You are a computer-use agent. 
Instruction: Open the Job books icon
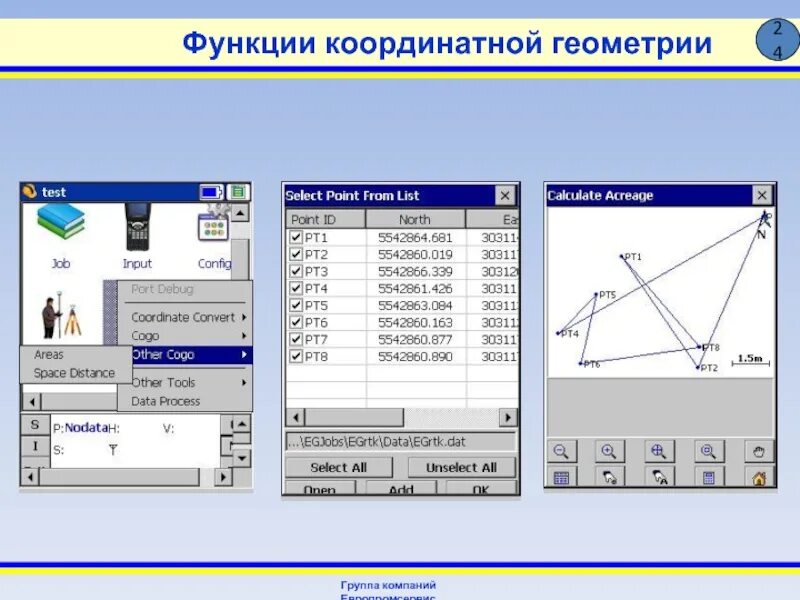point(61,221)
